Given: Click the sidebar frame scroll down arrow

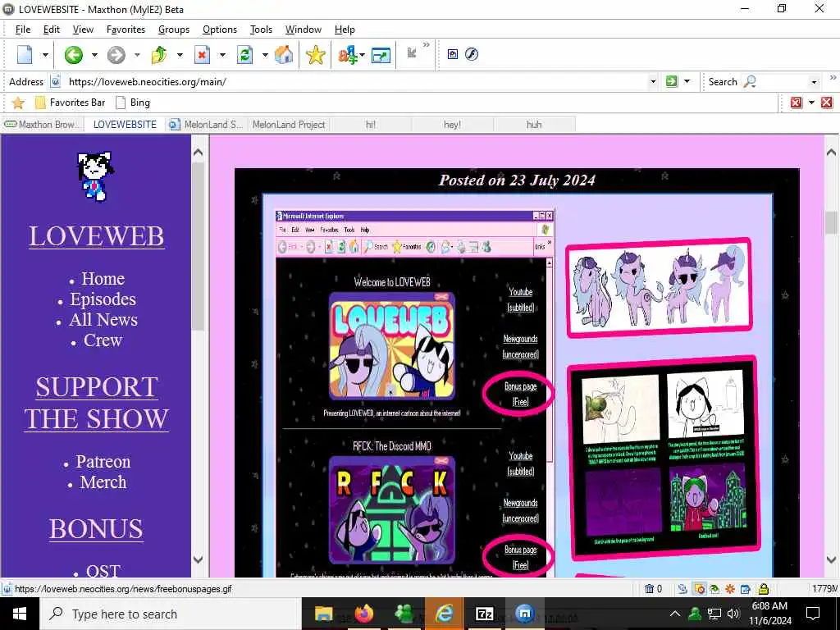Looking at the screenshot, I should (x=198, y=559).
